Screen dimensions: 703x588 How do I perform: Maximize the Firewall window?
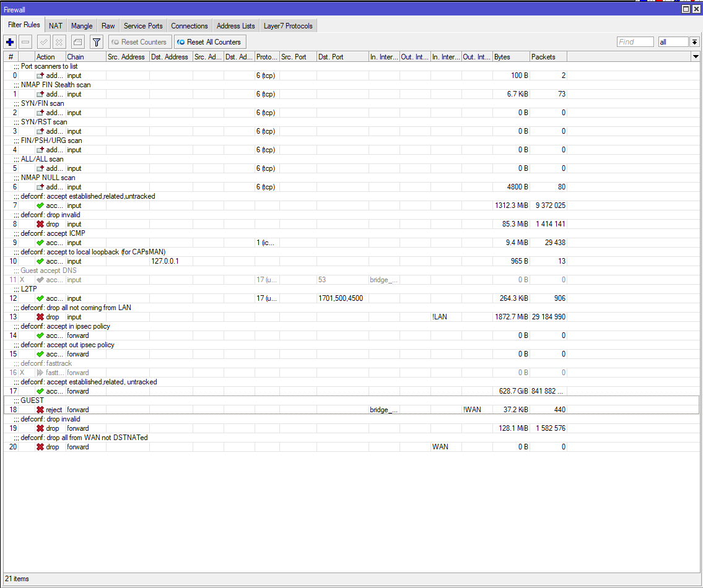(686, 9)
